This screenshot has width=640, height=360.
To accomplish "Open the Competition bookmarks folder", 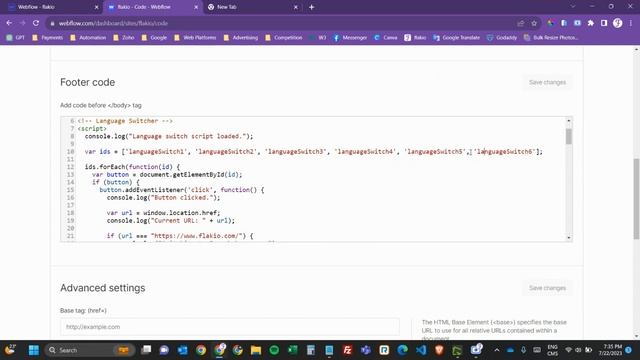I will pos(284,38).
